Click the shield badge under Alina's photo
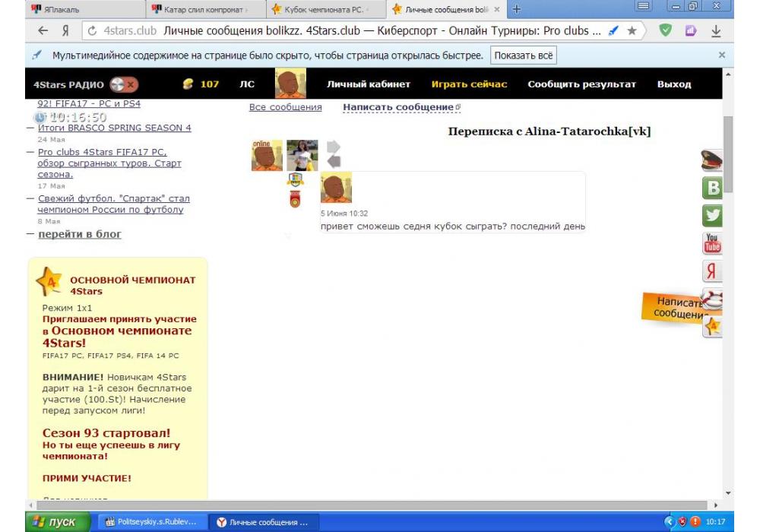This screenshot has width=760, height=532. (296, 180)
